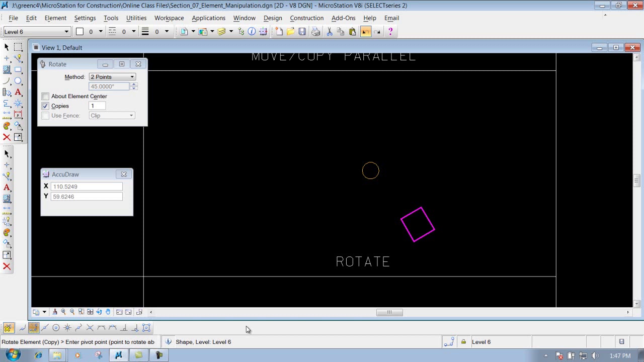This screenshot has width=644, height=362.
Task: Click the vertical scrollbar thumb in View 1
Action: pos(636,180)
